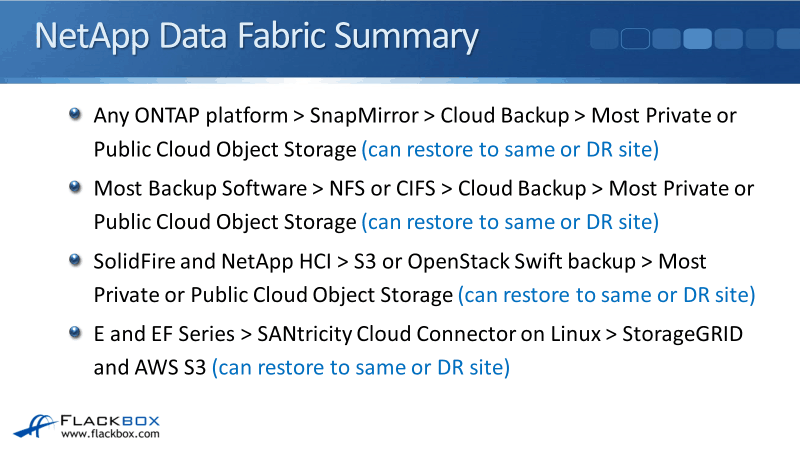Click the fourth bullet point sphere
Screen dimensions: 800x450
76,332
